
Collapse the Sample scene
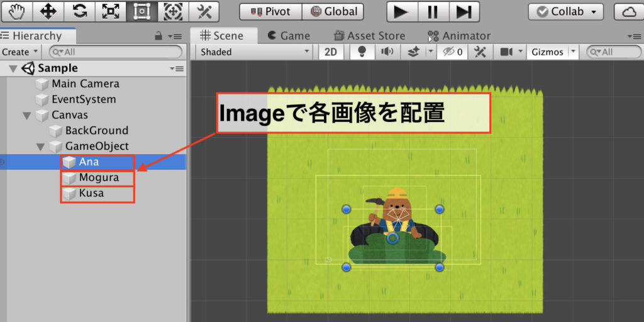click(x=13, y=69)
